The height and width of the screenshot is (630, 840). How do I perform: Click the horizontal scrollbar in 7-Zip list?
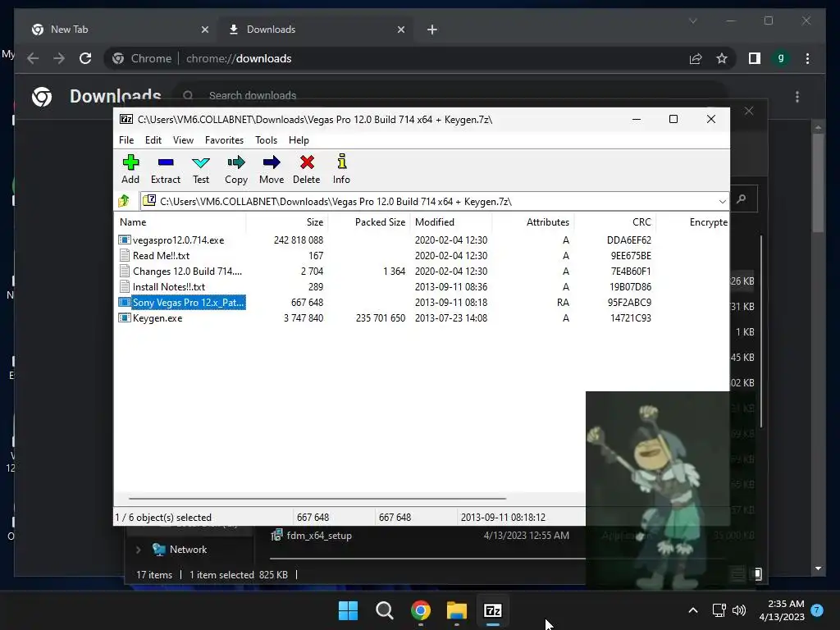click(x=317, y=498)
